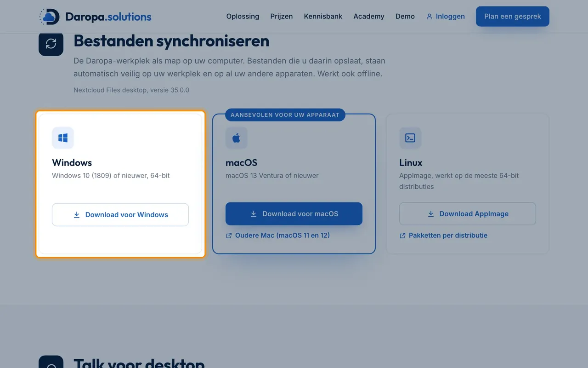This screenshot has width=588, height=368.
Task: Click the Plan een gesprek button
Action: [x=513, y=17]
